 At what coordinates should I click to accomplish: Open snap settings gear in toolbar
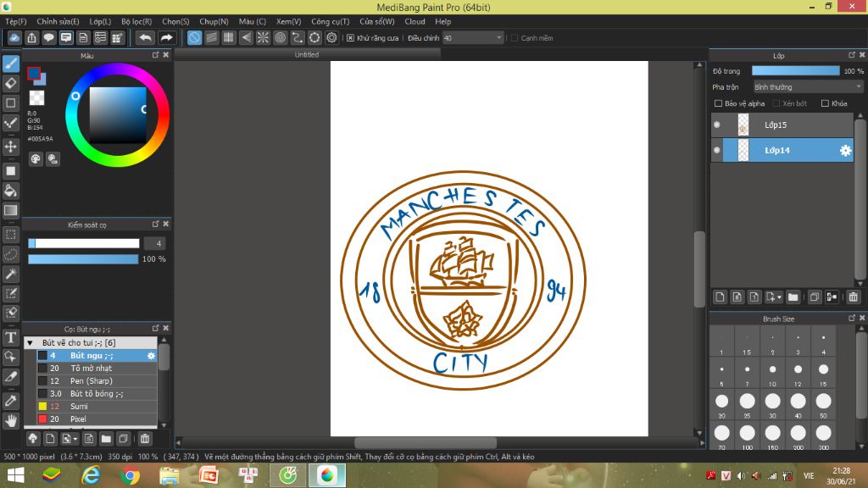tap(331, 37)
